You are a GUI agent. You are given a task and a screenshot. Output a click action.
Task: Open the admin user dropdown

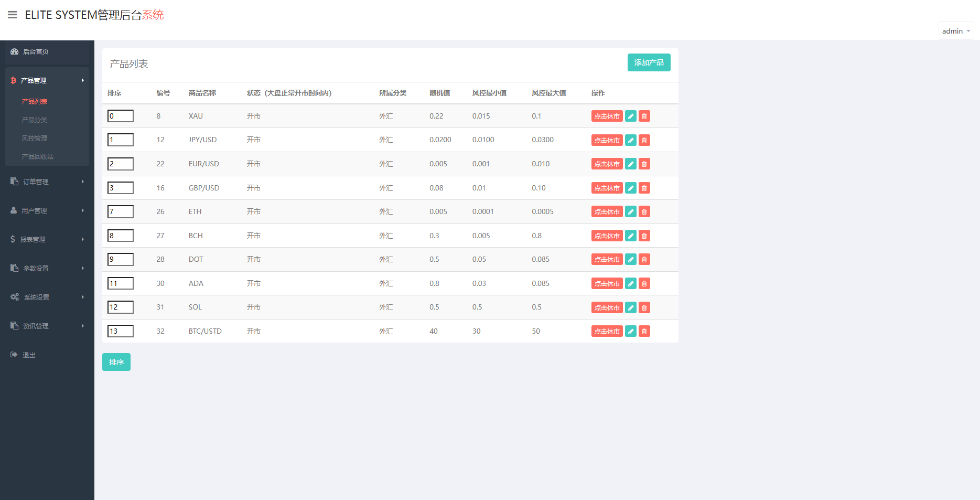pos(955,31)
